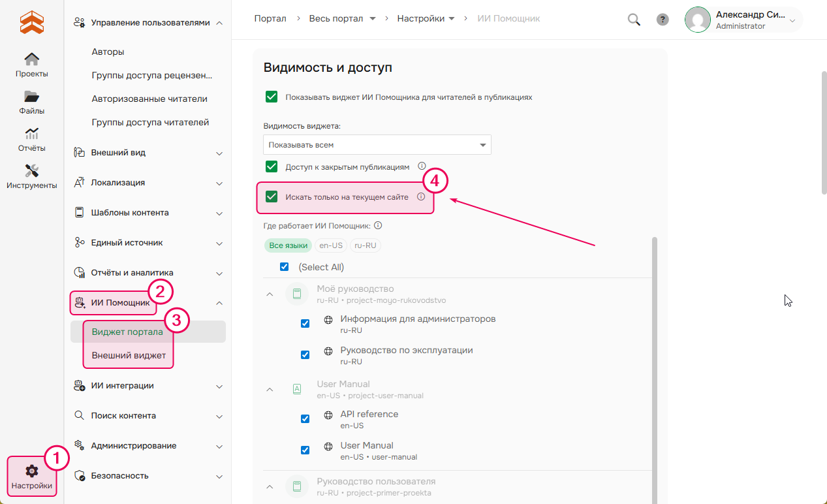827x504 pixels.
Task: Collapse the User Manual project group
Action: click(270, 390)
